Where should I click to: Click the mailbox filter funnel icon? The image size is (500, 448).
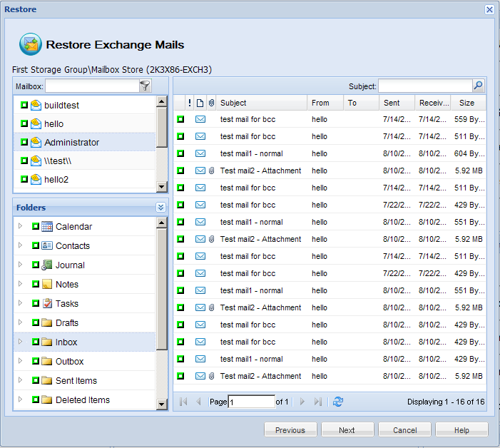tap(145, 86)
